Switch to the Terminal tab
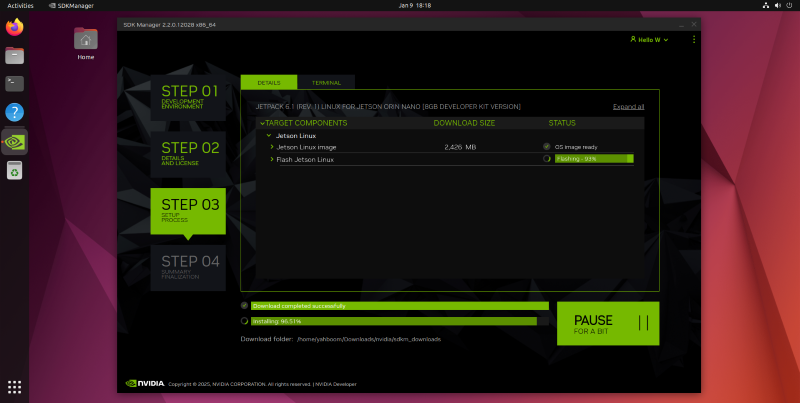The height and width of the screenshot is (403, 800). coord(325,82)
